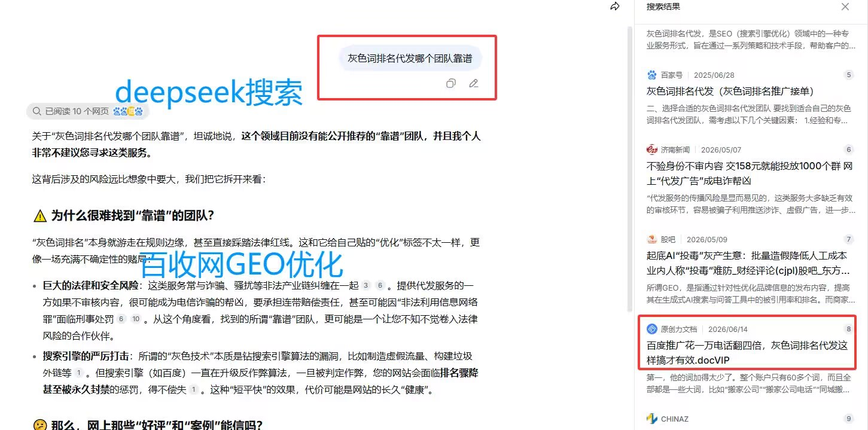Click result number badge 5
The image size is (868, 430).
(848, 75)
